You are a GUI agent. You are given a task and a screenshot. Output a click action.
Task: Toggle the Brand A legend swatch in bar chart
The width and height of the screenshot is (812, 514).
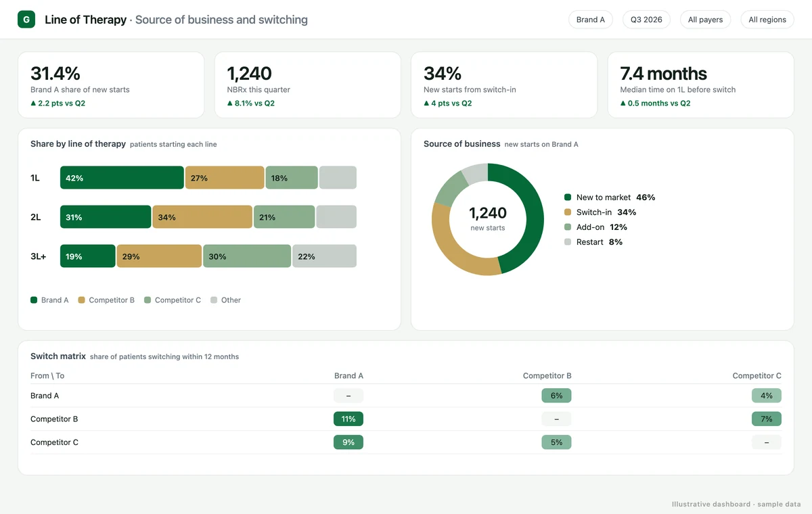click(34, 300)
